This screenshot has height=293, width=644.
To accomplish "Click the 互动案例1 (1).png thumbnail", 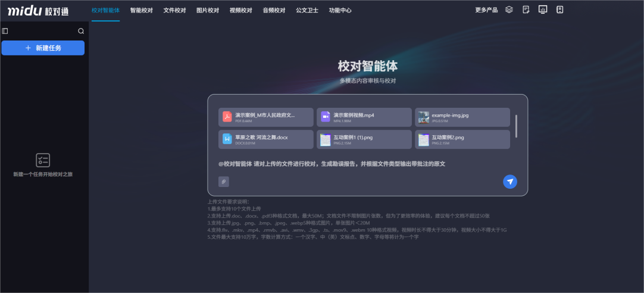I will click(326, 140).
